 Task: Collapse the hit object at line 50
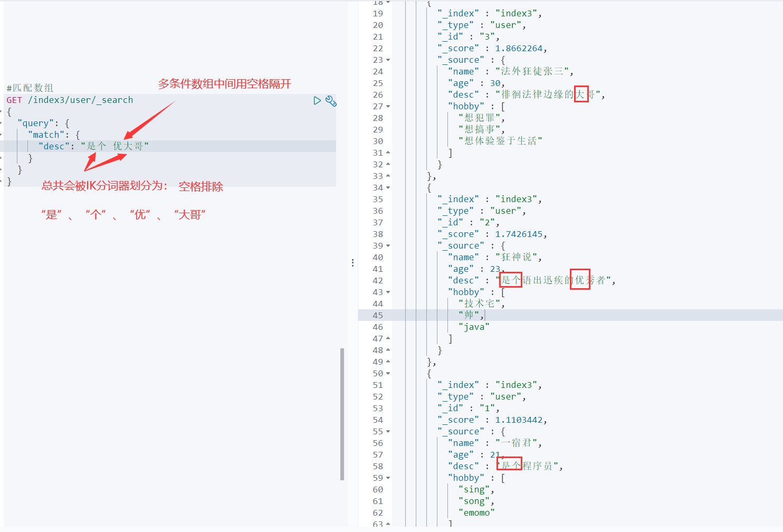[x=388, y=374]
